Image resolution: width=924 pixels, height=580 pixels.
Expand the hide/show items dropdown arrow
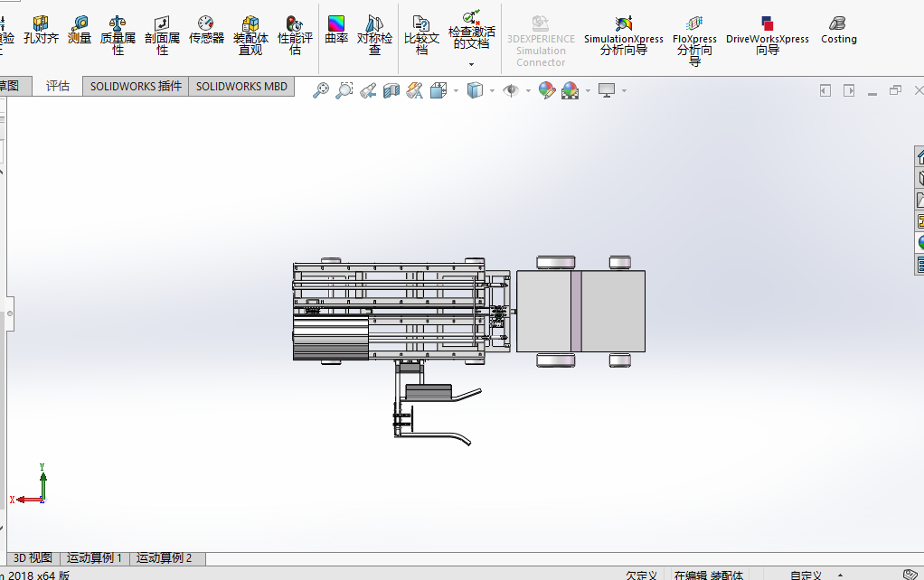[528, 90]
